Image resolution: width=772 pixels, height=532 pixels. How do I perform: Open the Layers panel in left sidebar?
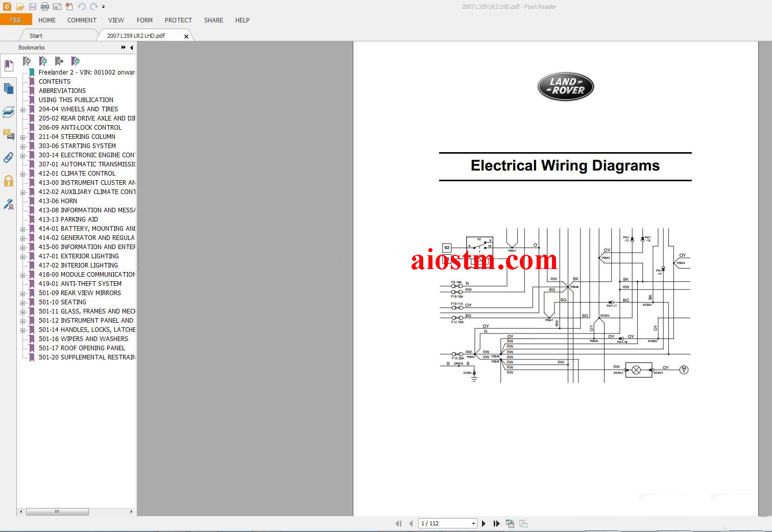(9, 112)
